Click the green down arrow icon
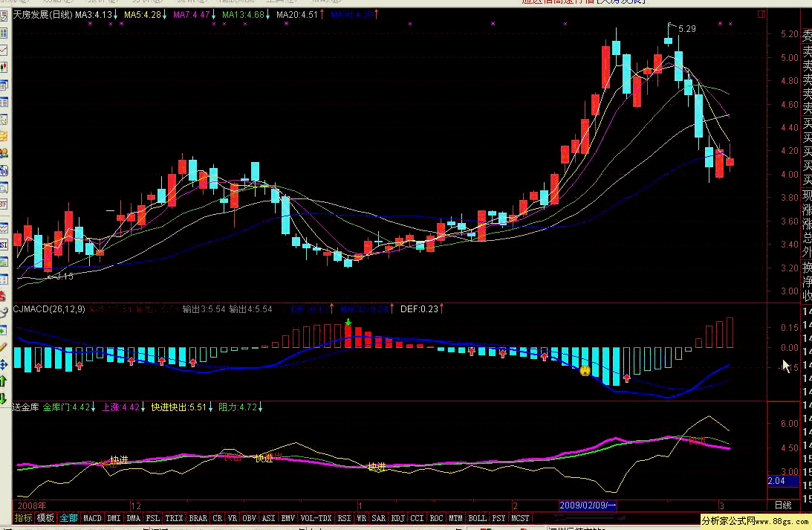The height and width of the screenshot is (530, 812). tap(3, 398)
